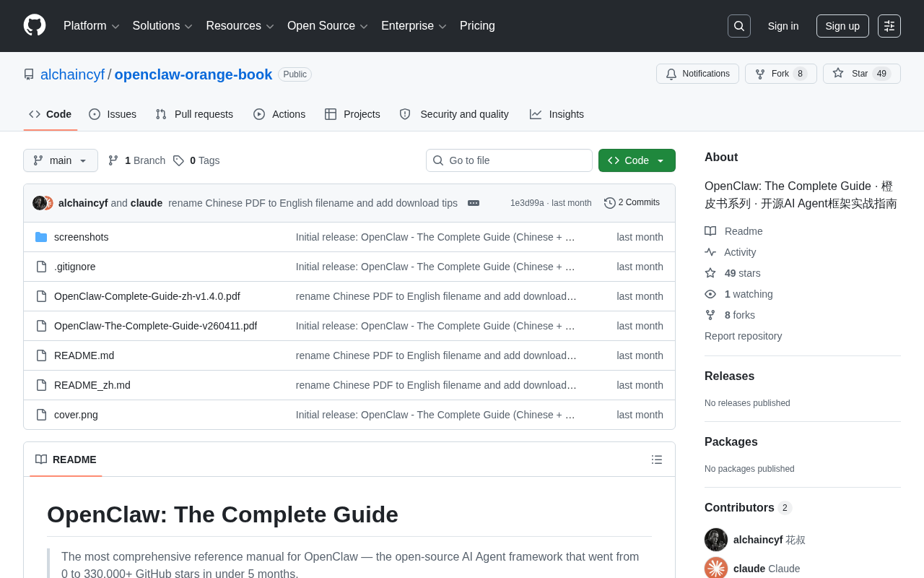Open the README outline list icon
The height and width of the screenshot is (578, 924).
[x=657, y=460]
